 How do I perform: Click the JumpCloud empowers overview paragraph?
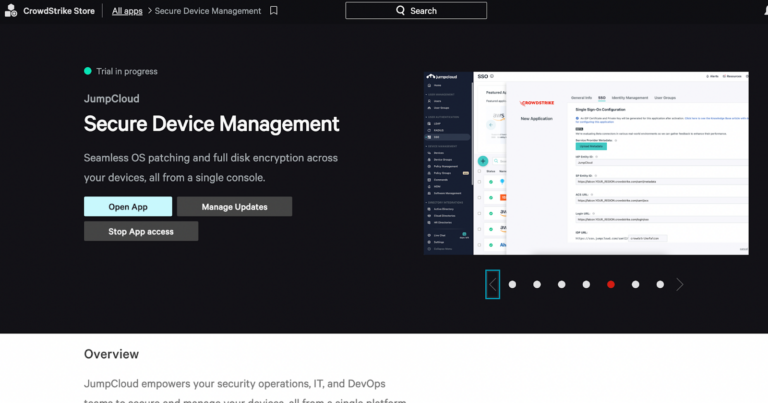245,391
